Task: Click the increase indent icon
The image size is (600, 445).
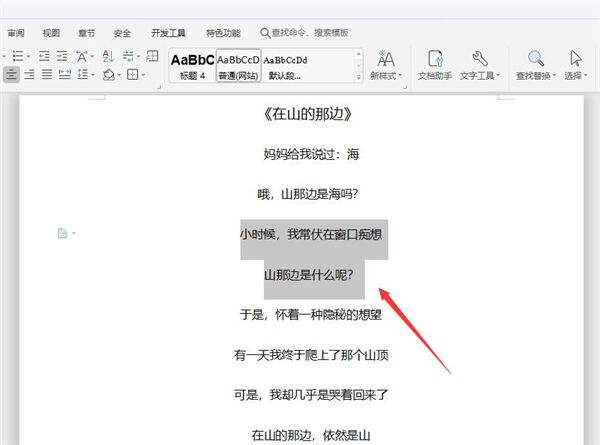Action: (62, 56)
